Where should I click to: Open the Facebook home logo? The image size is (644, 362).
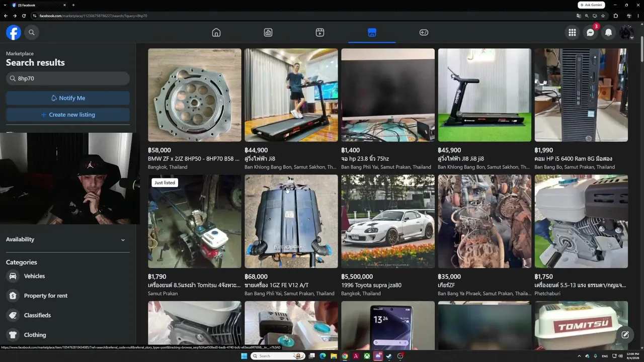pyautogui.click(x=14, y=33)
